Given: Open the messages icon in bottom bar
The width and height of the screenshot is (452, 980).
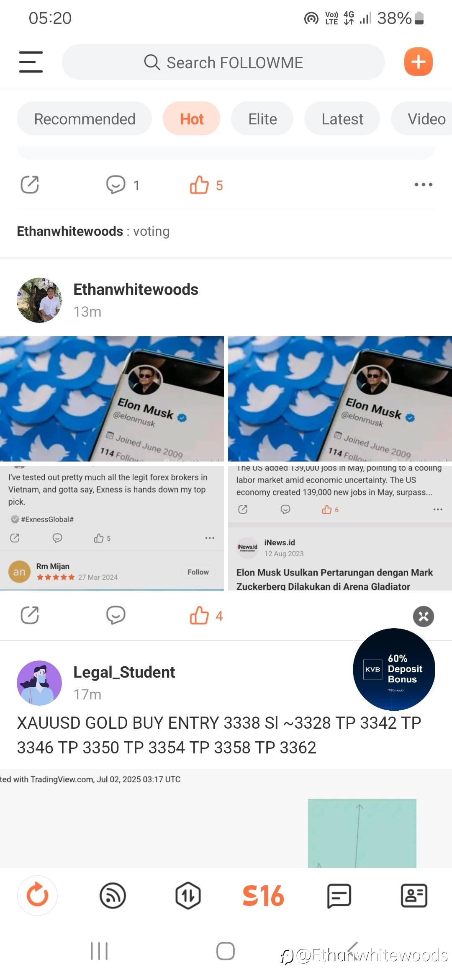Looking at the screenshot, I should 339,895.
